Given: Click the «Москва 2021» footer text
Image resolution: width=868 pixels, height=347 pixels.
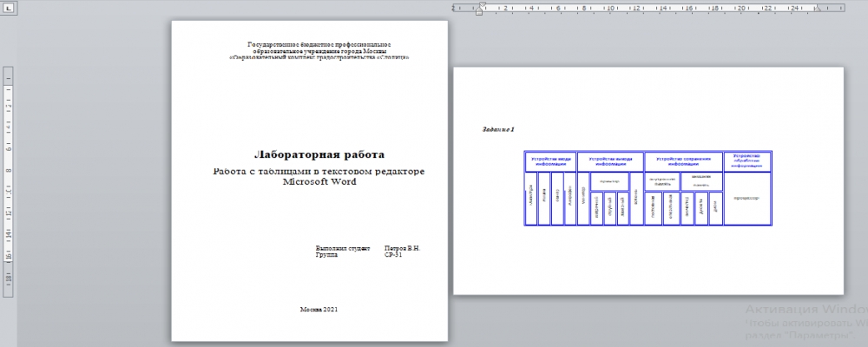Looking at the screenshot, I should point(319,310).
